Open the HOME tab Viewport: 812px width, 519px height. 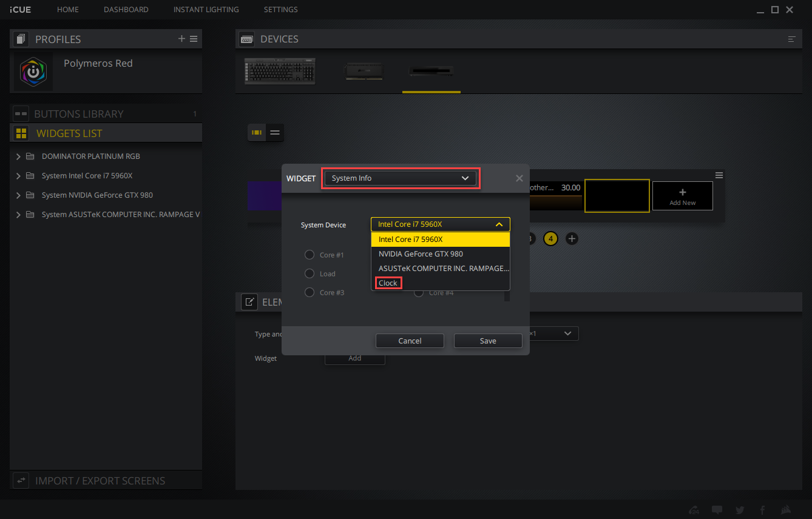68,10
